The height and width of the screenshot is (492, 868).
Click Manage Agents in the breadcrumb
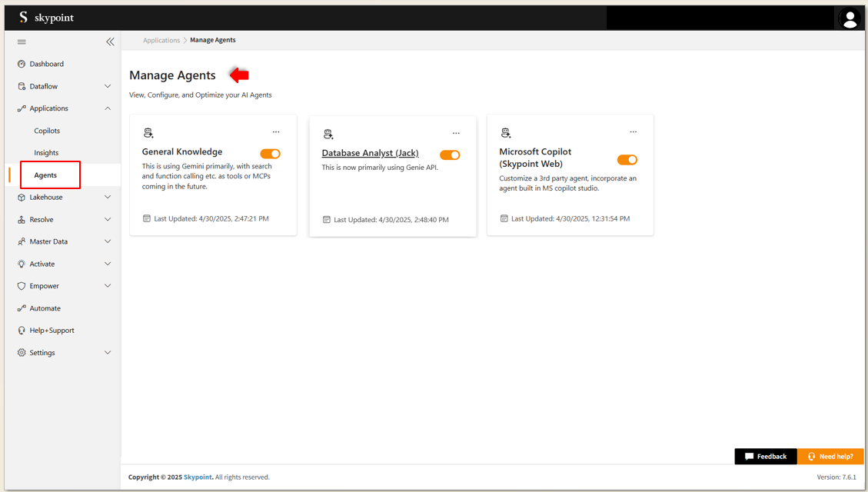[212, 40]
